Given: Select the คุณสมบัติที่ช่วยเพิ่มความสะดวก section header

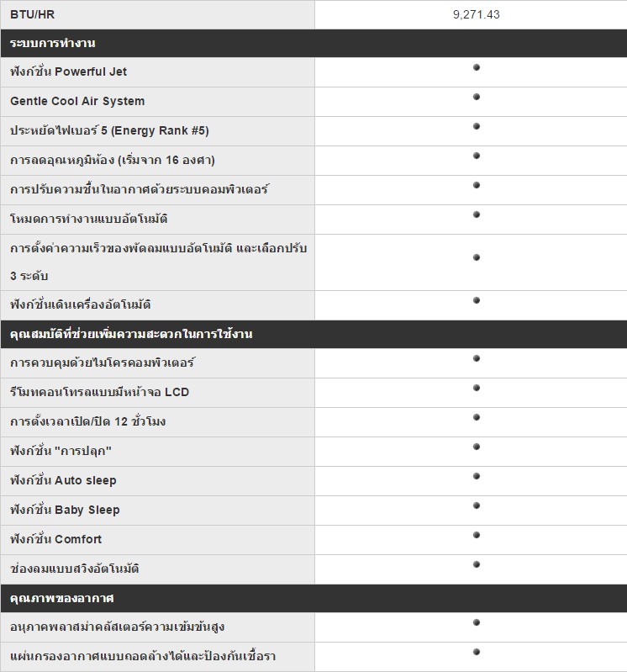Looking at the screenshot, I should click(x=313, y=334).
